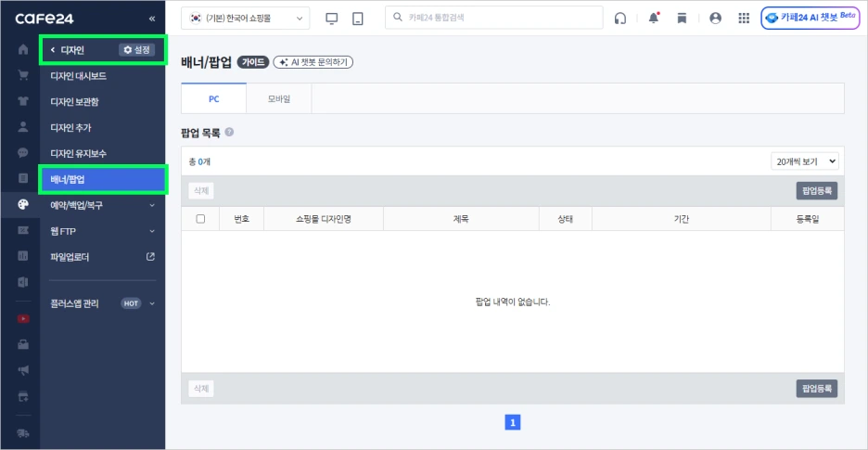
Task: Select the palette design icon
Action: pos(23,204)
